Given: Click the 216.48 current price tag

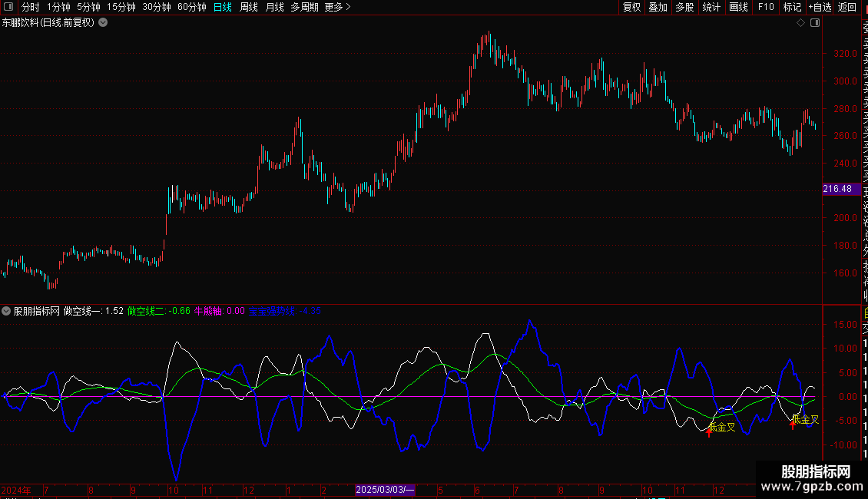Looking at the screenshot, I should pos(841,189).
